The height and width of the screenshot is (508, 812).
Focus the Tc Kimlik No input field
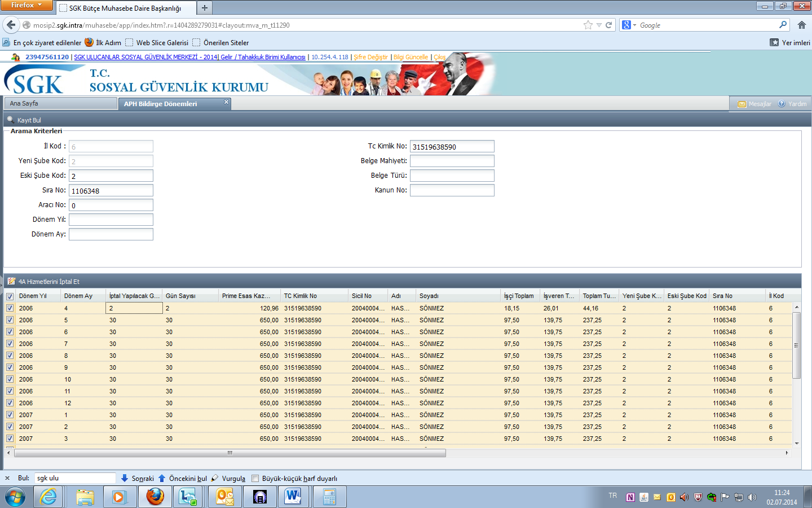tap(452, 146)
